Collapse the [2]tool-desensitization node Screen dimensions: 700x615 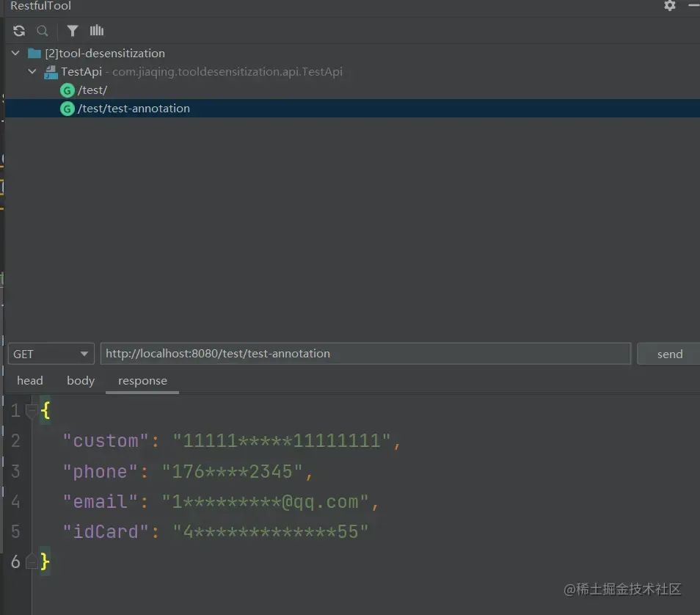(15, 53)
